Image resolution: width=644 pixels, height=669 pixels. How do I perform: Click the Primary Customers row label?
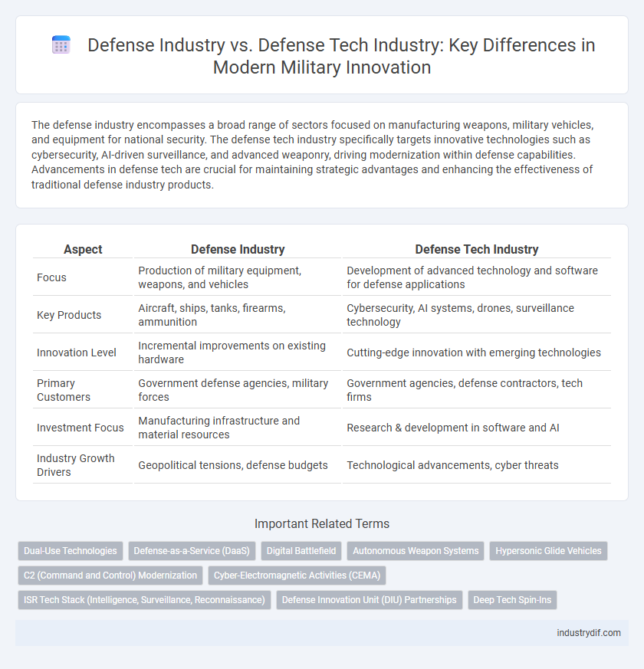64,390
